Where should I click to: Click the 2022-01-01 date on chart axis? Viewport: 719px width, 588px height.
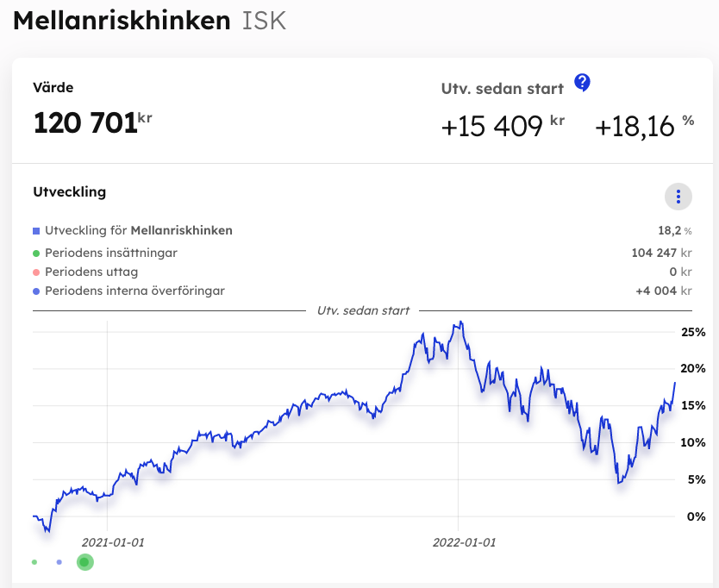point(464,542)
